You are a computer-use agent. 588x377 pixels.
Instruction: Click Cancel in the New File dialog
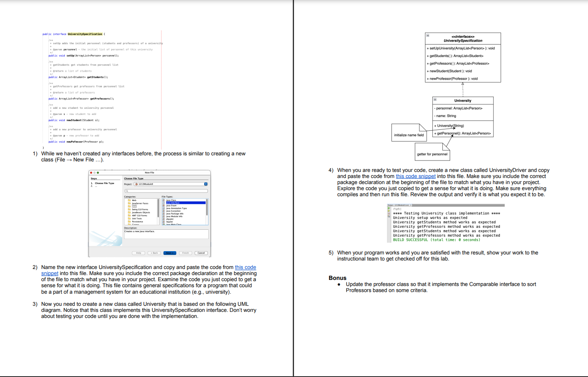click(201, 253)
